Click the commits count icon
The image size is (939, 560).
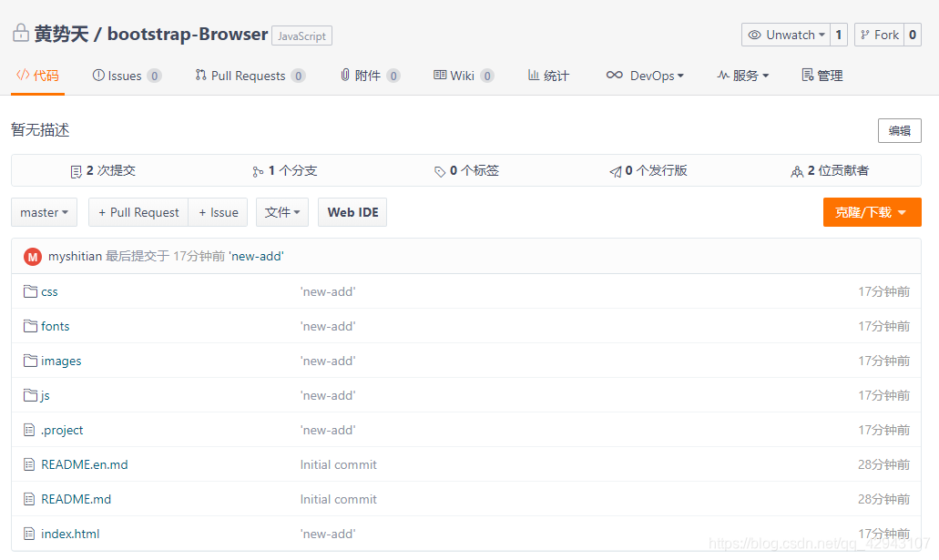[77, 172]
